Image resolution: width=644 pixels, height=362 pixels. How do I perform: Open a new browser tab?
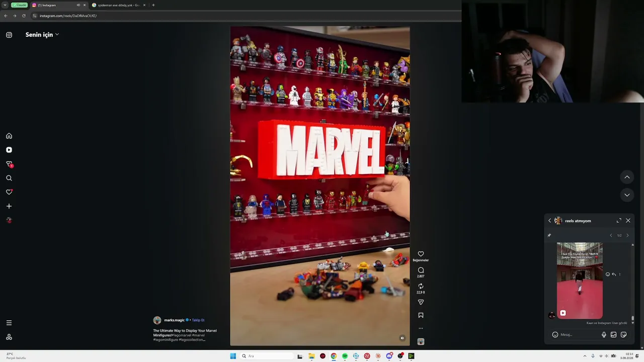(153, 5)
